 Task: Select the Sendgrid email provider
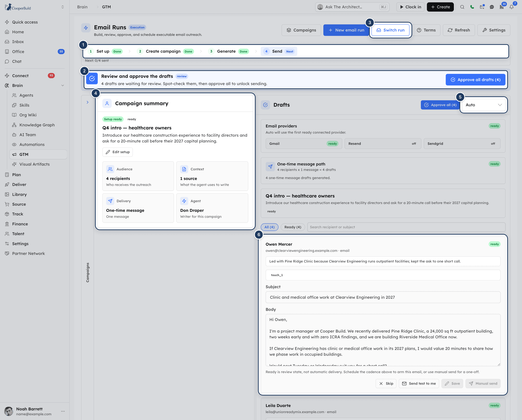(462, 143)
